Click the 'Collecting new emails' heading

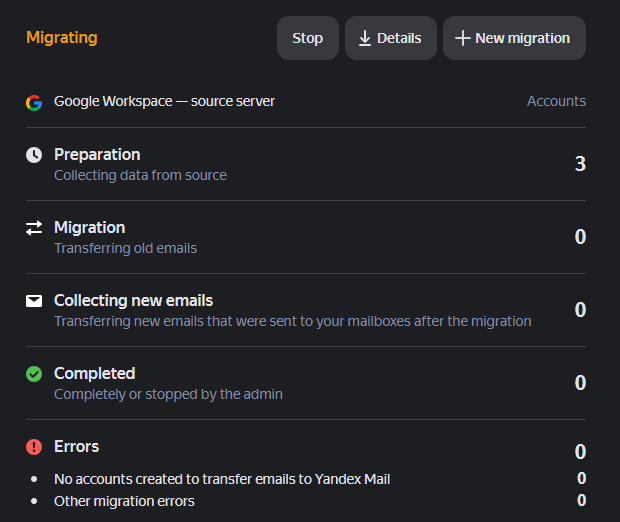pos(133,301)
